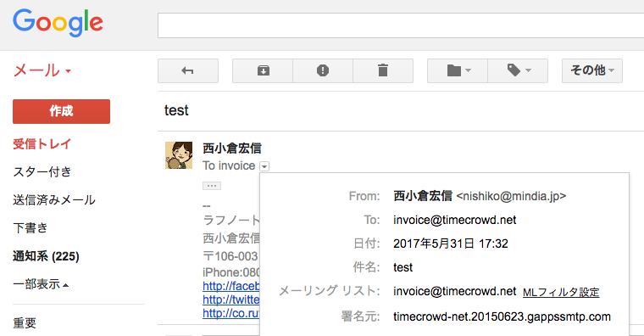Report spam using the exclamation icon
The image size is (644, 336).
[x=323, y=70]
